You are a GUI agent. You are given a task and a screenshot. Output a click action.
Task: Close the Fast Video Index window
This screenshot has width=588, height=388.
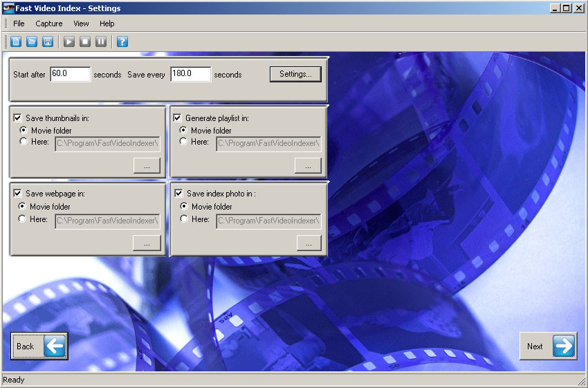[578, 8]
